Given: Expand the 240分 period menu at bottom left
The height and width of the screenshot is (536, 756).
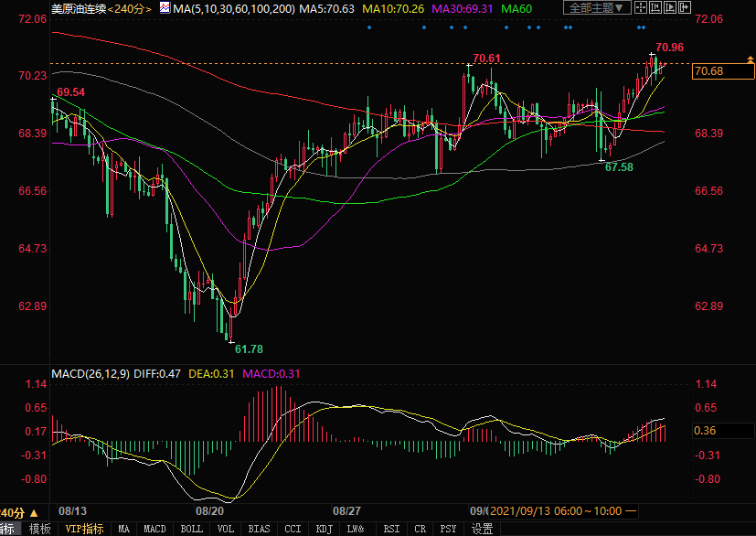Looking at the screenshot, I should (13, 512).
